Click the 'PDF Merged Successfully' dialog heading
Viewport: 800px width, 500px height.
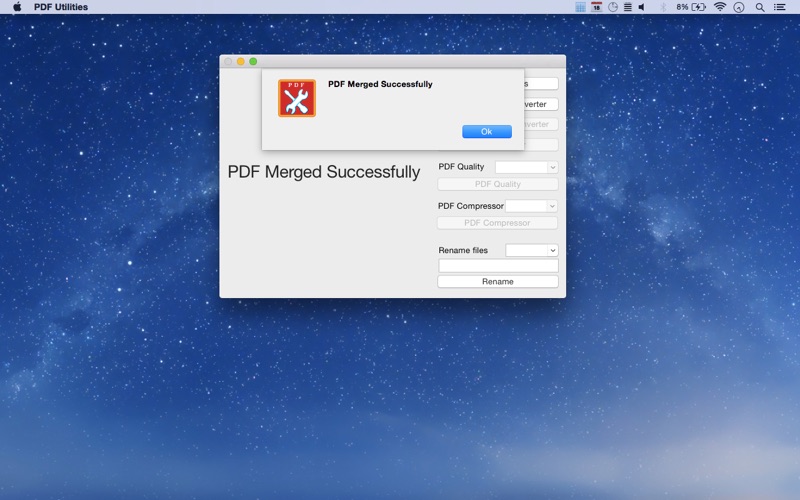[x=380, y=84]
